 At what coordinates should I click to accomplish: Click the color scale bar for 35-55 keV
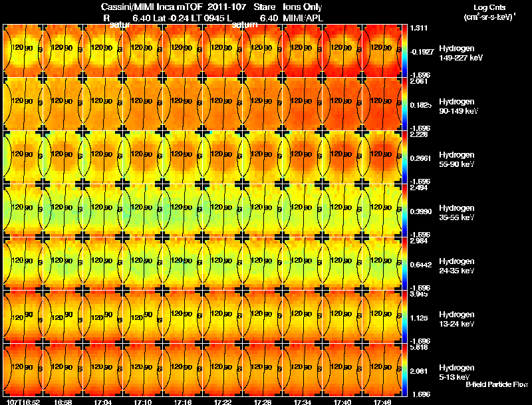click(404, 211)
